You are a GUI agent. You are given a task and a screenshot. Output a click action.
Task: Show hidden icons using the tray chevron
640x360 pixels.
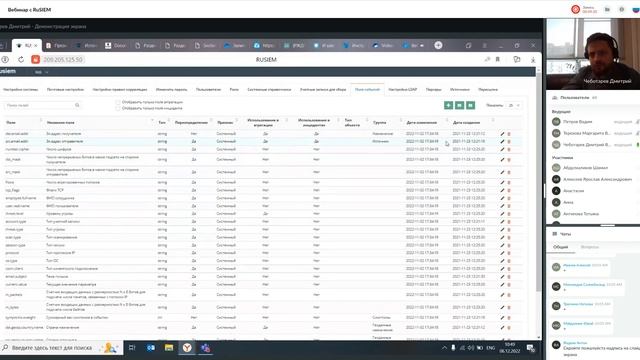pos(444,348)
